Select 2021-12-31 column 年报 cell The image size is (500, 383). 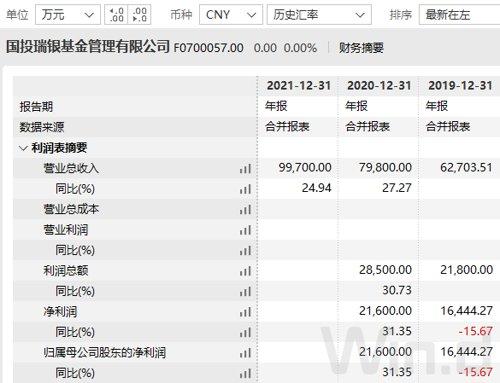tap(276, 106)
